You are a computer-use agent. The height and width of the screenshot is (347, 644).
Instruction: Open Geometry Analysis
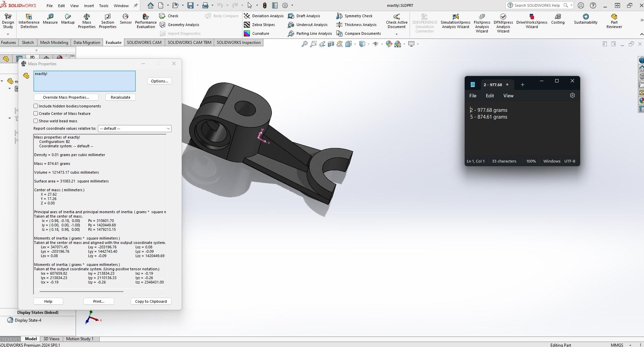pos(179,25)
